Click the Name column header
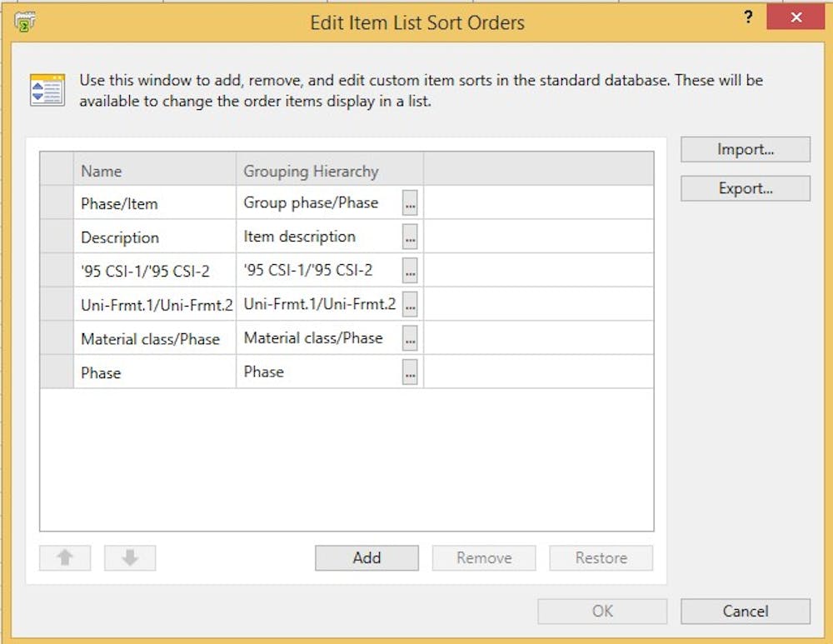This screenshot has height=644, width=833. (154, 171)
